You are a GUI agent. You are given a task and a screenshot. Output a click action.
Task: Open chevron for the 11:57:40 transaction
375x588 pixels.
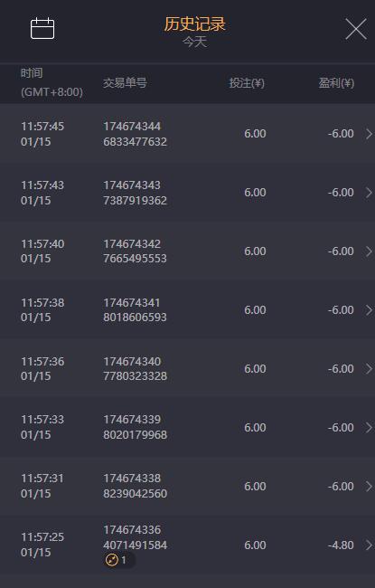(x=369, y=251)
